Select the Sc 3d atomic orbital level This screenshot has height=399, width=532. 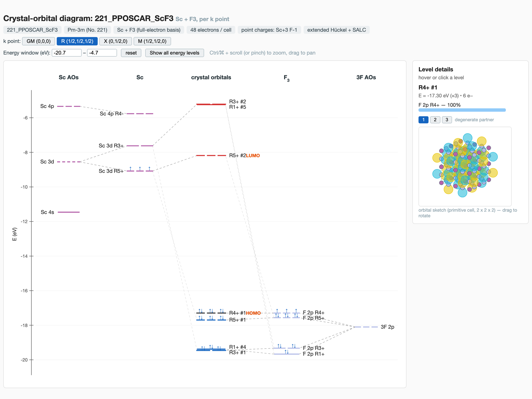tap(69, 162)
